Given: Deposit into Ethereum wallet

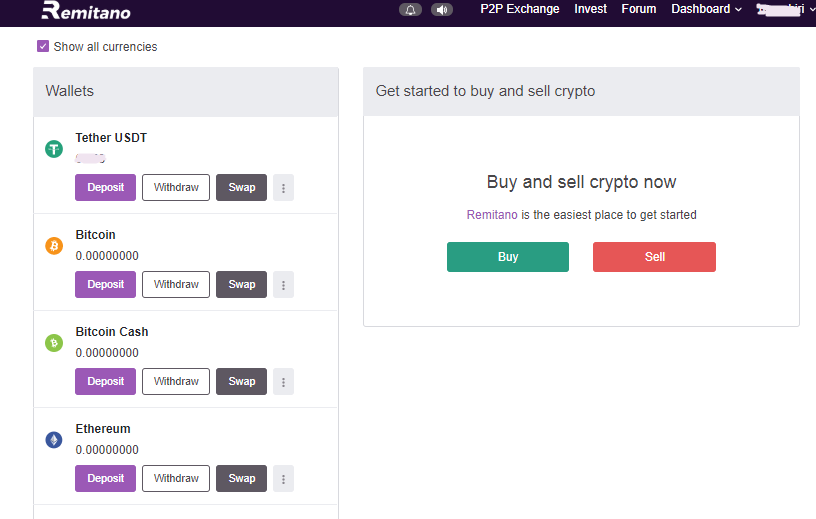Looking at the screenshot, I should click(x=105, y=478).
